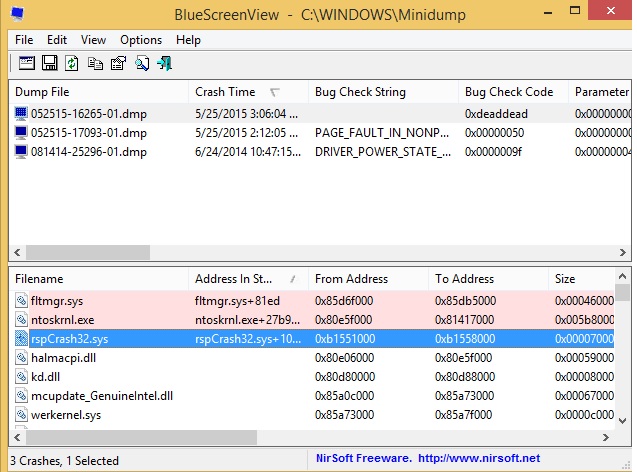Open the Help menu
Image resolution: width=637 pixels, height=472 pixels.
(x=188, y=40)
